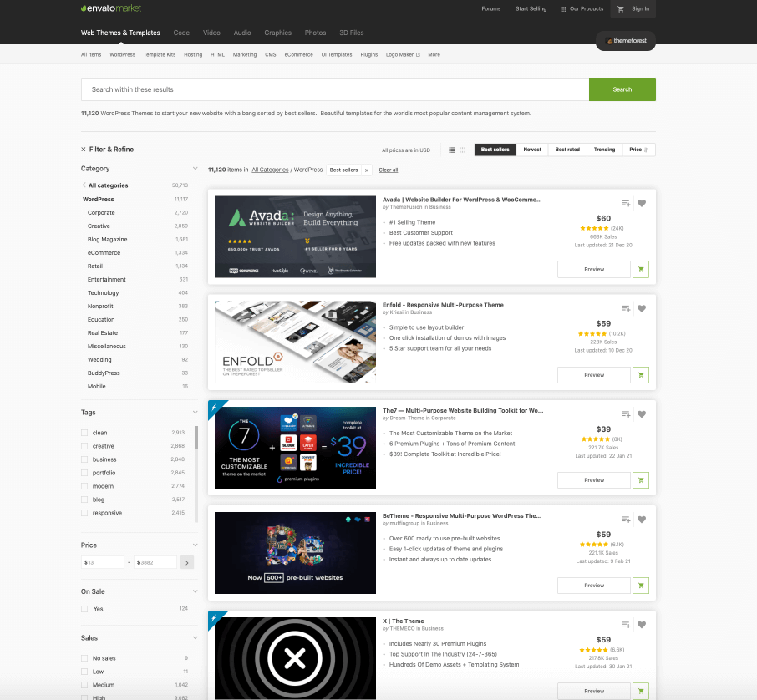This screenshot has width=757, height=700.
Task: Check the No sales checkbox
Action: click(x=84, y=658)
